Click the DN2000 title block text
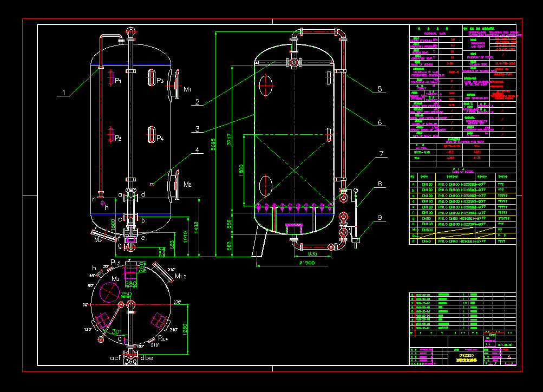The width and height of the screenshot is (543, 392). [x=466, y=356]
